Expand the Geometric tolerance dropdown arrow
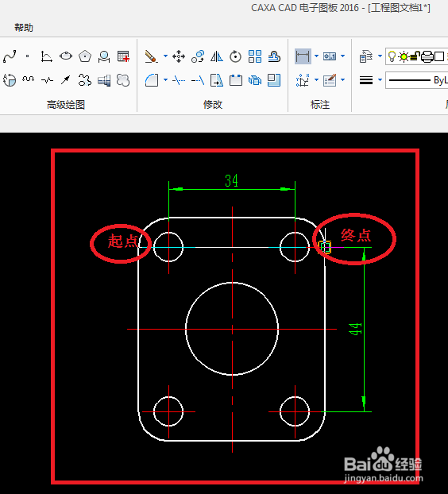 pos(343,56)
